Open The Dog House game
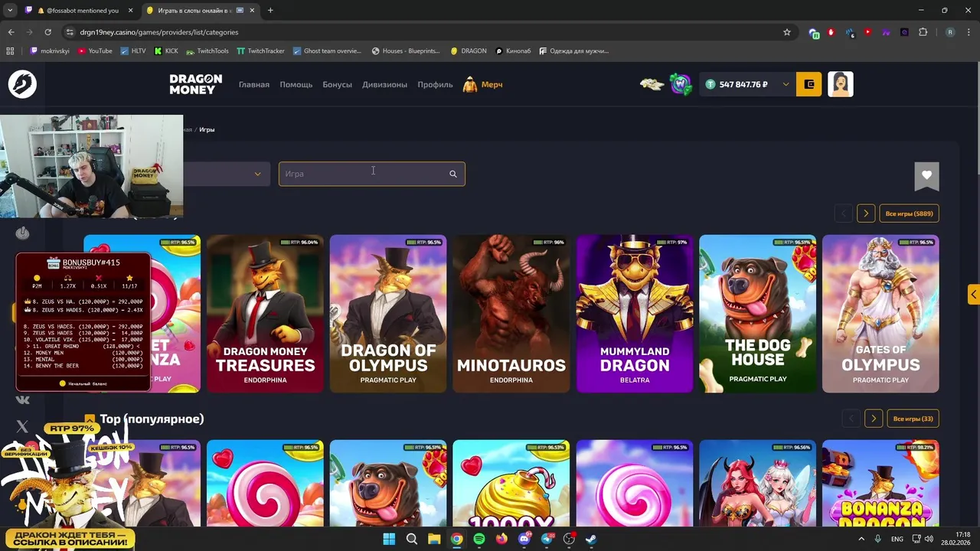This screenshot has height=551, width=980. [x=758, y=314]
